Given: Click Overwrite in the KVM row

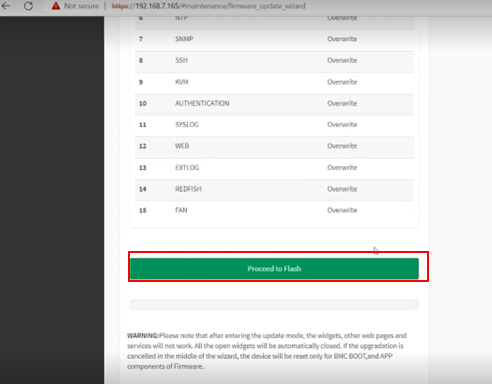Looking at the screenshot, I should [x=342, y=82].
